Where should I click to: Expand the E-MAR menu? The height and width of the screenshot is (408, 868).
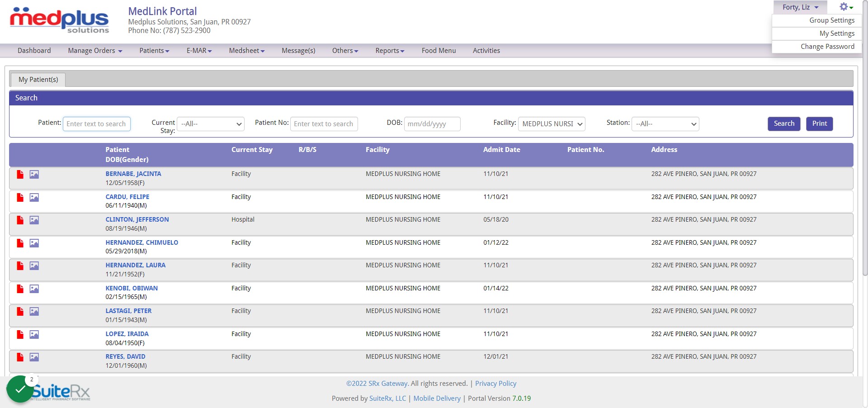tap(199, 51)
